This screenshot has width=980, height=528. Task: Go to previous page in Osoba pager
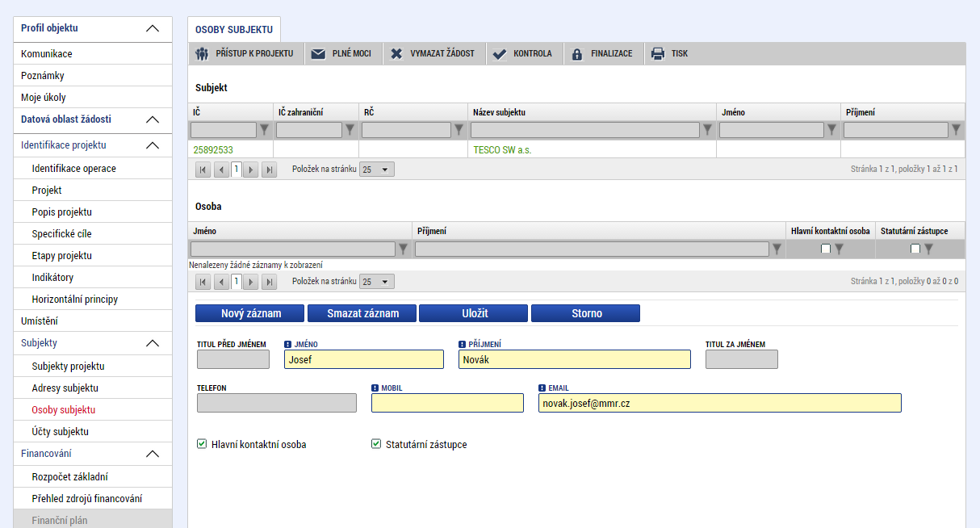click(221, 282)
